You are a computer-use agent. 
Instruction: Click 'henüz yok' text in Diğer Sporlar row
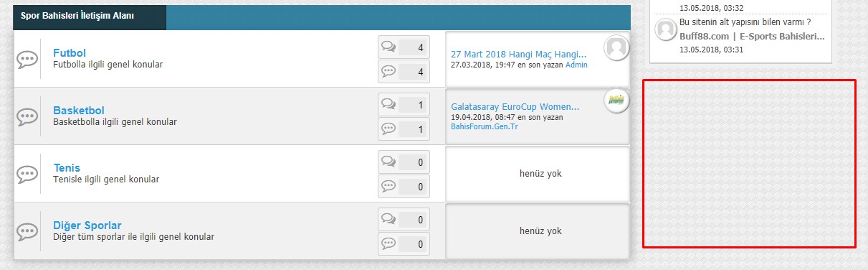[x=540, y=231]
